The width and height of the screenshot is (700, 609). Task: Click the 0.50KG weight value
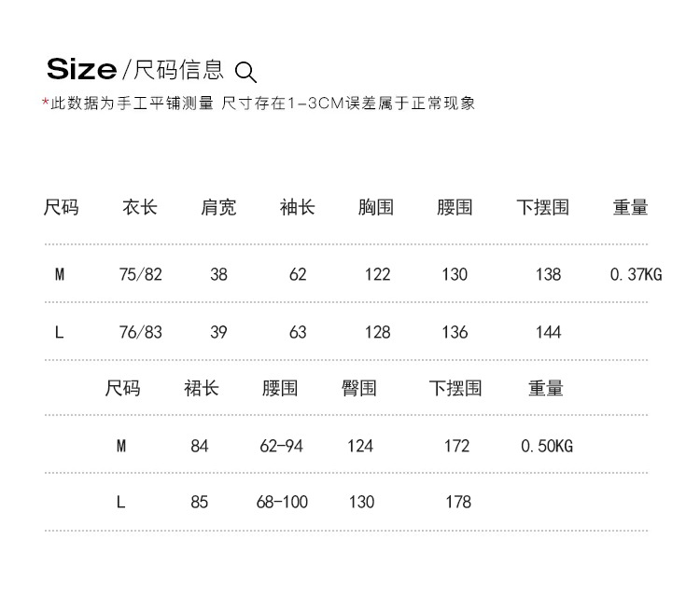coord(547,446)
